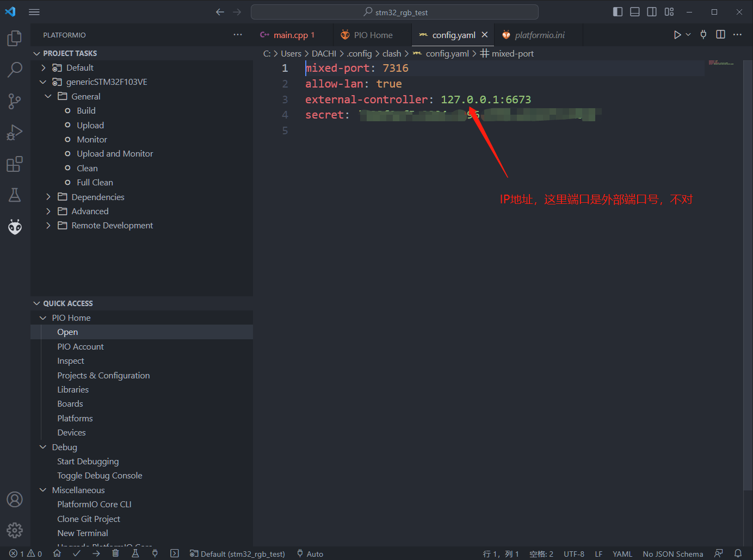Open Customize Layout icon
Image resolution: width=753 pixels, height=560 pixels.
pos(669,12)
